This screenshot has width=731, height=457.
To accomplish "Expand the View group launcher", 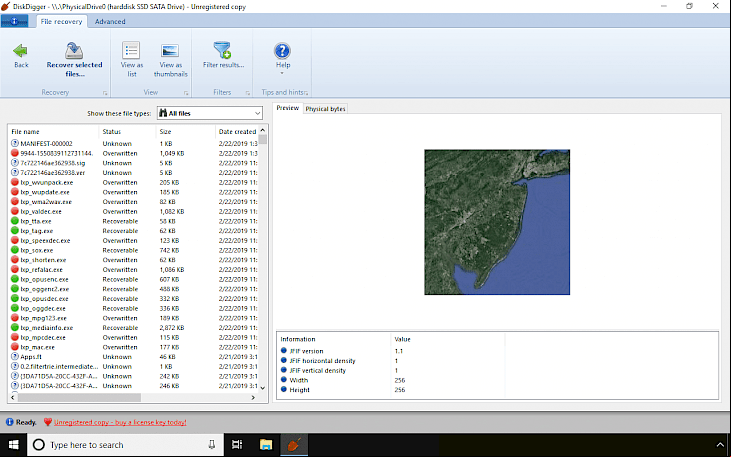I will click(x=186, y=93).
